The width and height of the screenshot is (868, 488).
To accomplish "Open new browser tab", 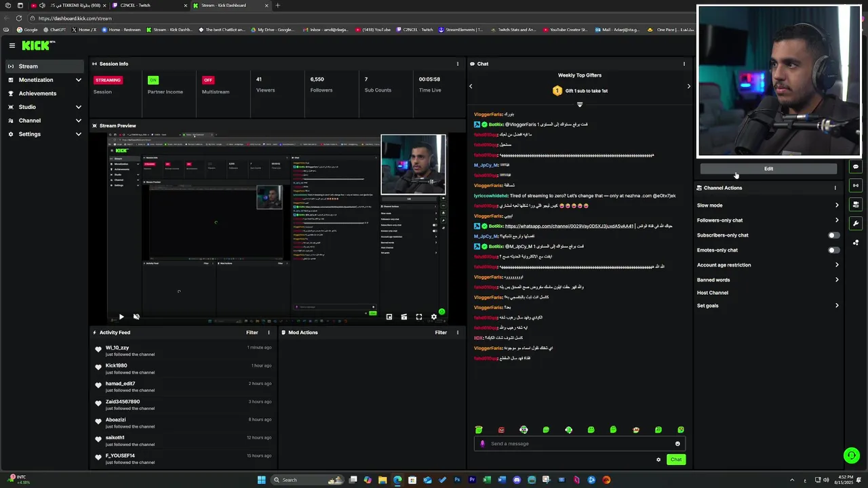I will pos(277,5).
